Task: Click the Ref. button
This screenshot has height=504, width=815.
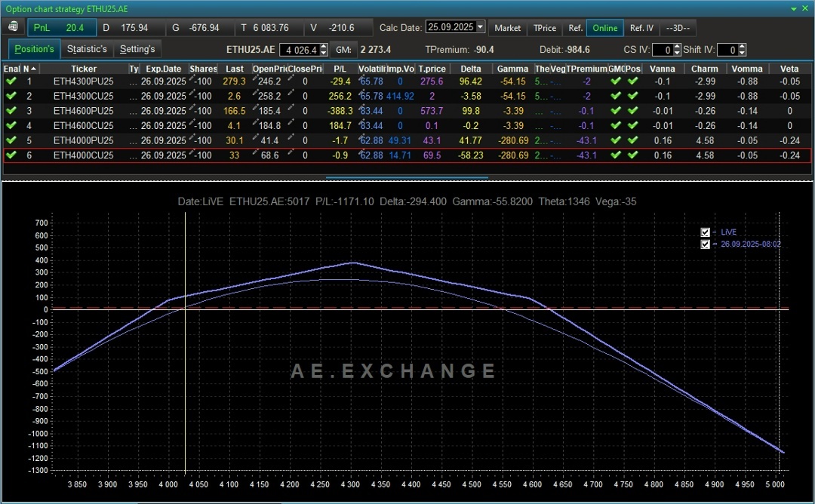Action: coord(575,27)
